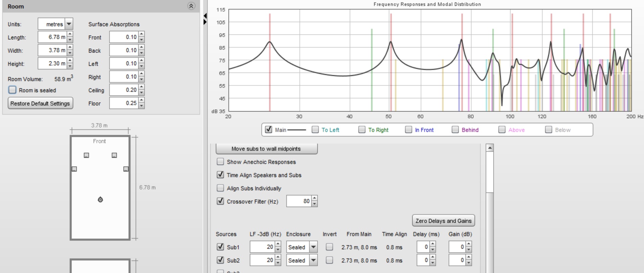Increase room Width with up arrow
Screen dimensions: 644x273
[x=70, y=47]
